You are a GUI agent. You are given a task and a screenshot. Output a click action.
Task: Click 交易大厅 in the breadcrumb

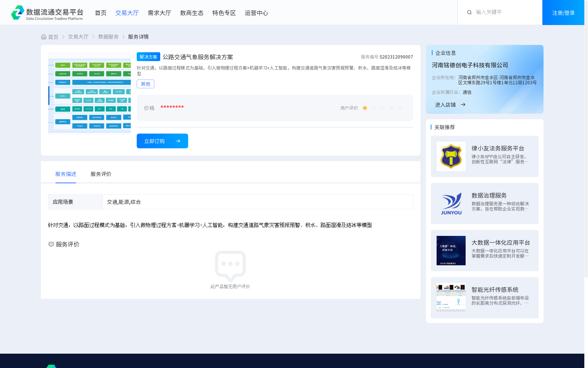[78, 37]
